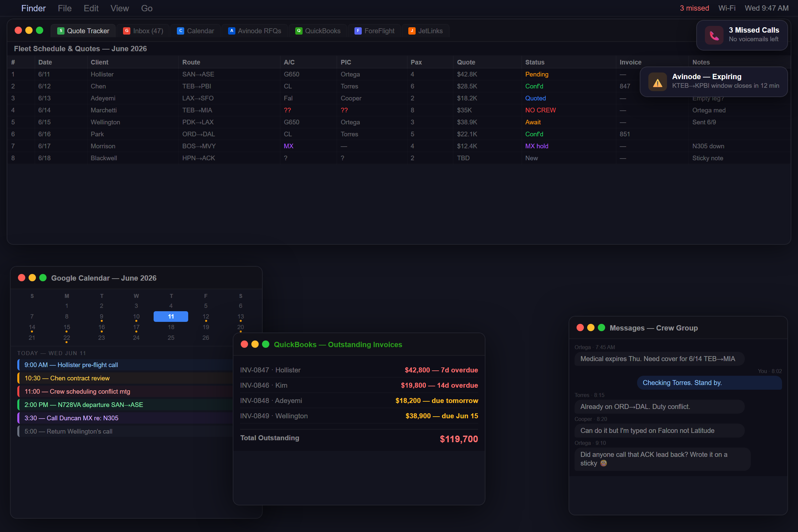798x532 pixels.
Task: Open the 2:00 PM N728VA departure event
Action: [x=125, y=405]
